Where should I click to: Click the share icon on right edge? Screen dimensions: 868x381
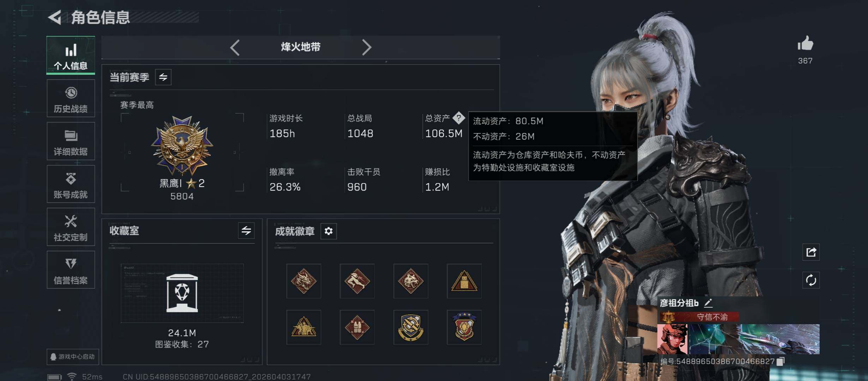pyautogui.click(x=811, y=252)
